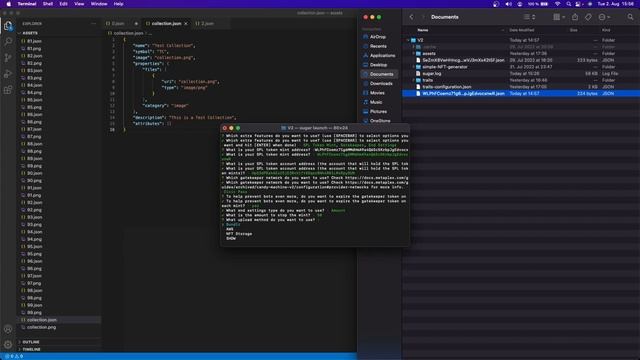Click the collection.json breadcrumb in the editor
The width and height of the screenshot is (640, 360).
pyautogui.click(x=128, y=33)
